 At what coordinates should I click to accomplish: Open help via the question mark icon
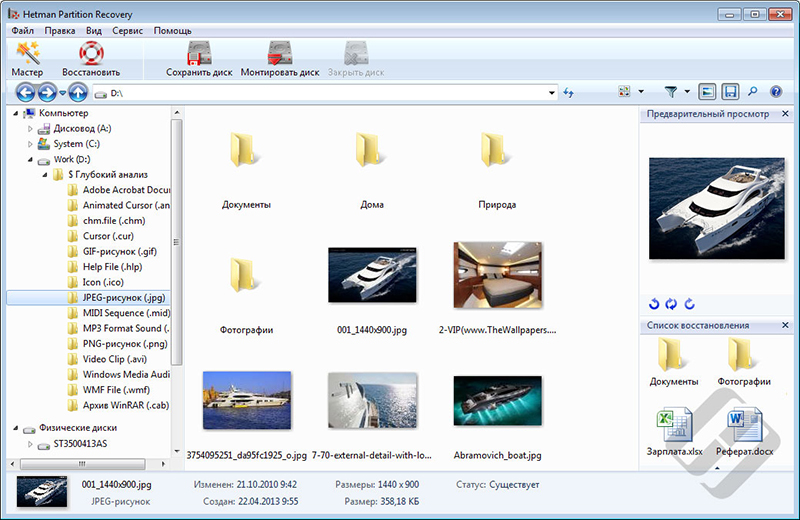776,92
